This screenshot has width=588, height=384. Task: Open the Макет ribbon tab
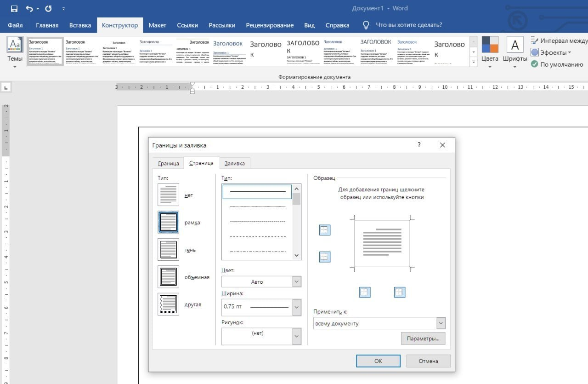[x=157, y=25]
